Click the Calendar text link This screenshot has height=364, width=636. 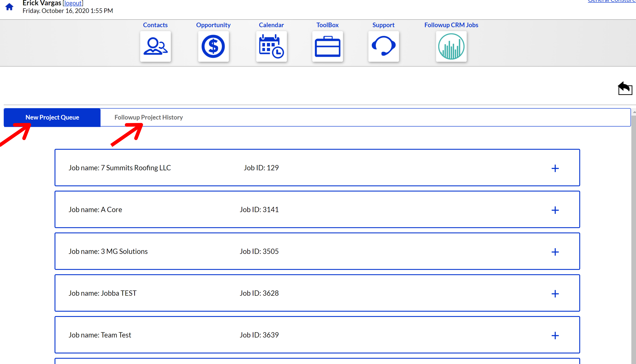271,25
